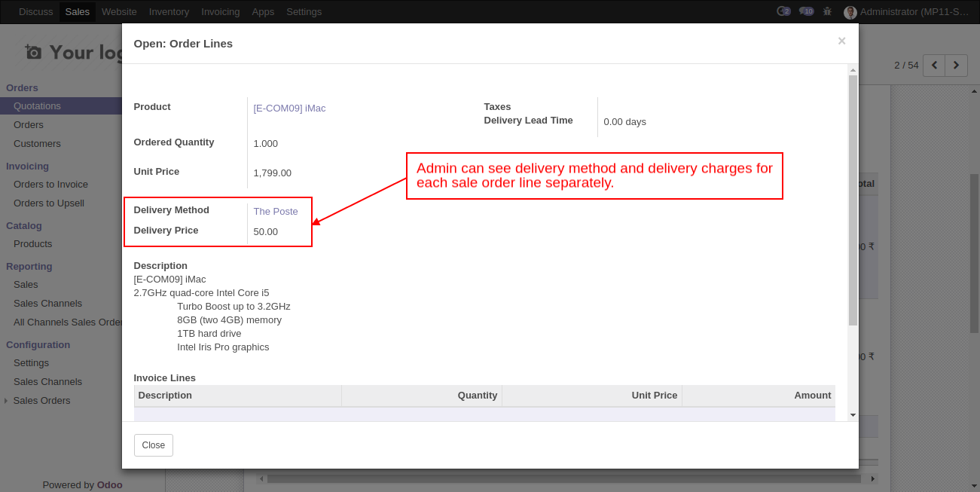Open The Poste delivery method link

(276, 212)
